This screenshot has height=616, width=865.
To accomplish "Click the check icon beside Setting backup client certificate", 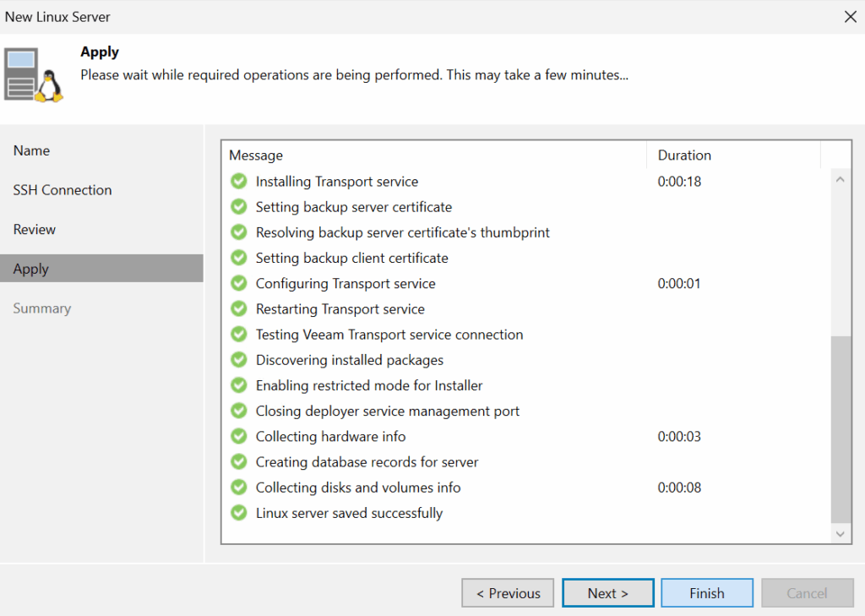I will tap(239, 258).
